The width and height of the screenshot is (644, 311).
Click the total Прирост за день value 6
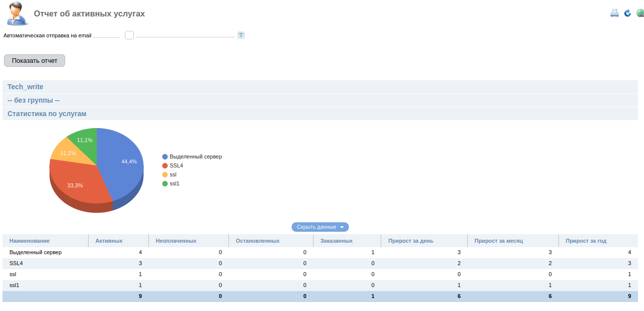pyautogui.click(x=459, y=296)
